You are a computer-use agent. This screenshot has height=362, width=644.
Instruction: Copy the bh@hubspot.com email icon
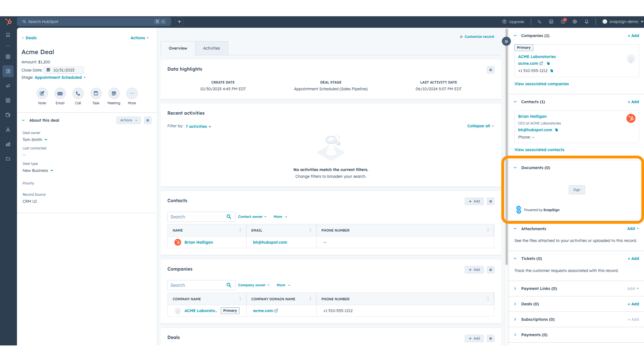[x=556, y=130]
